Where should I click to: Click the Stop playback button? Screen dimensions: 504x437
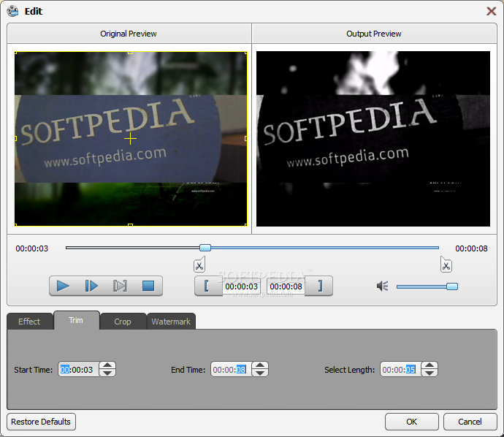(148, 286)
